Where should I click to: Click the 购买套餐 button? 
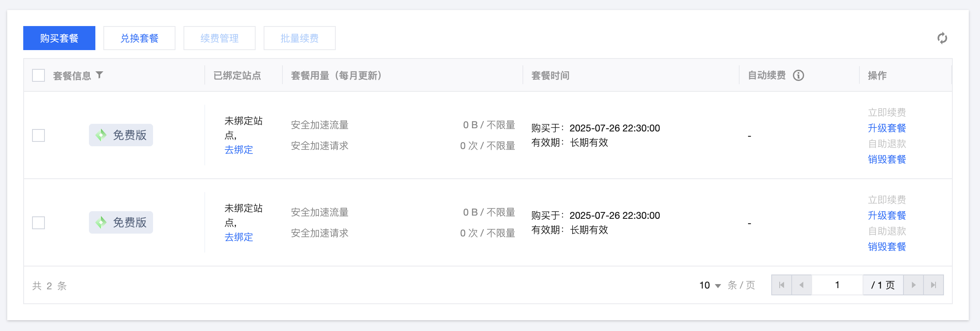tap(59, 38)
